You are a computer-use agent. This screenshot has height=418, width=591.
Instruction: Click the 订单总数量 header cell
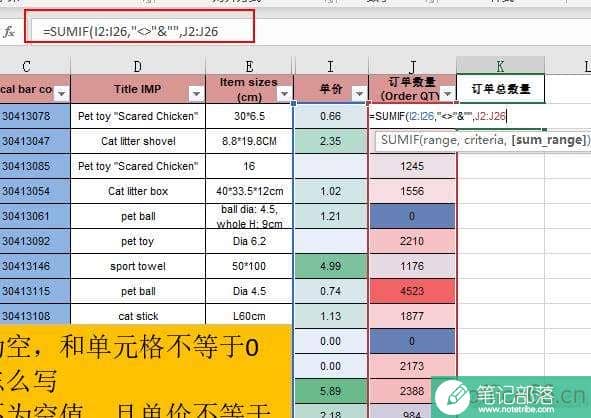click(x=501, y=89)
